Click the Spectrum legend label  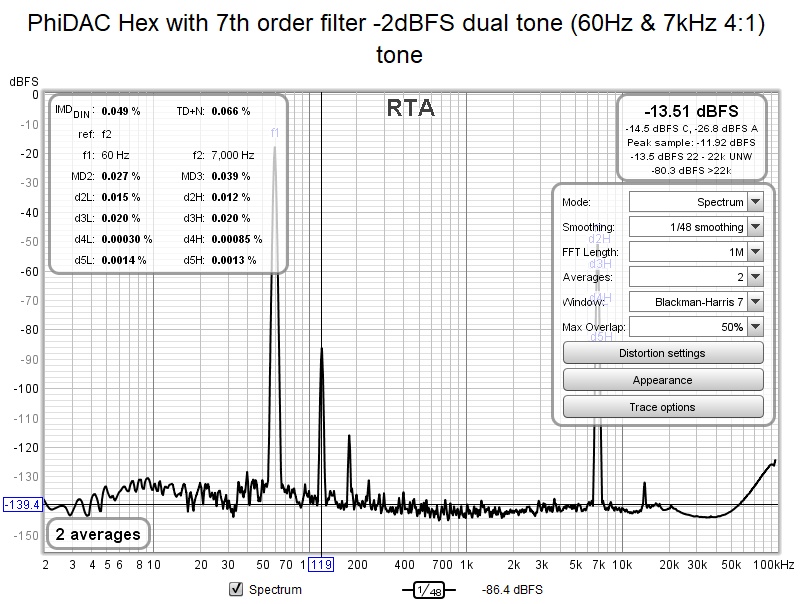coord(275,590)
